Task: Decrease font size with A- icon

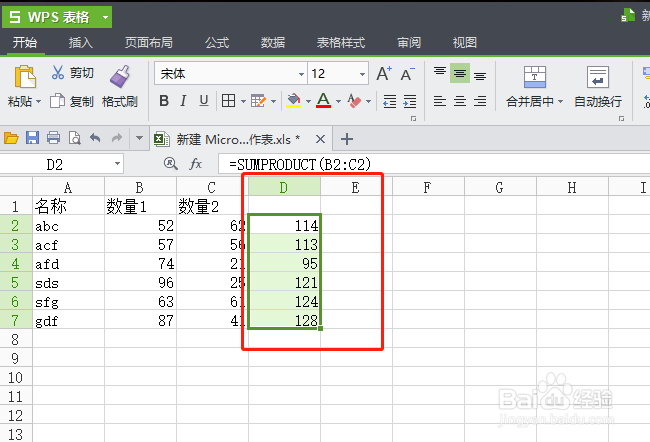Action: tap(407, 74)
